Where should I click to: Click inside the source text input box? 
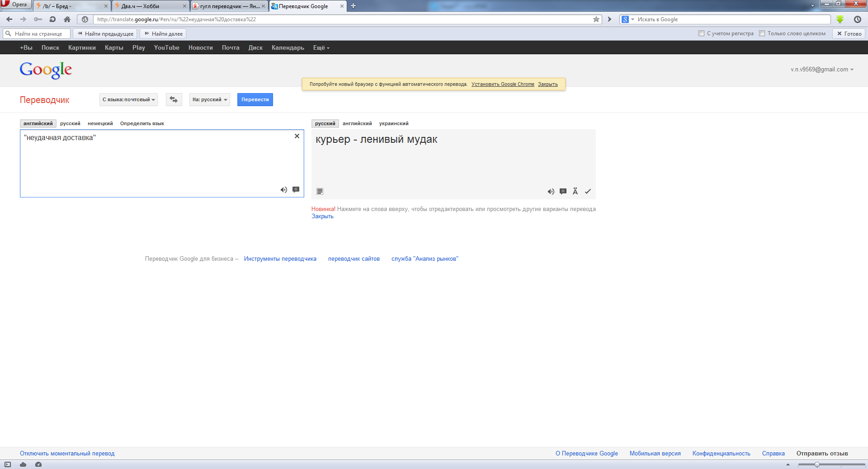point(154,163)
